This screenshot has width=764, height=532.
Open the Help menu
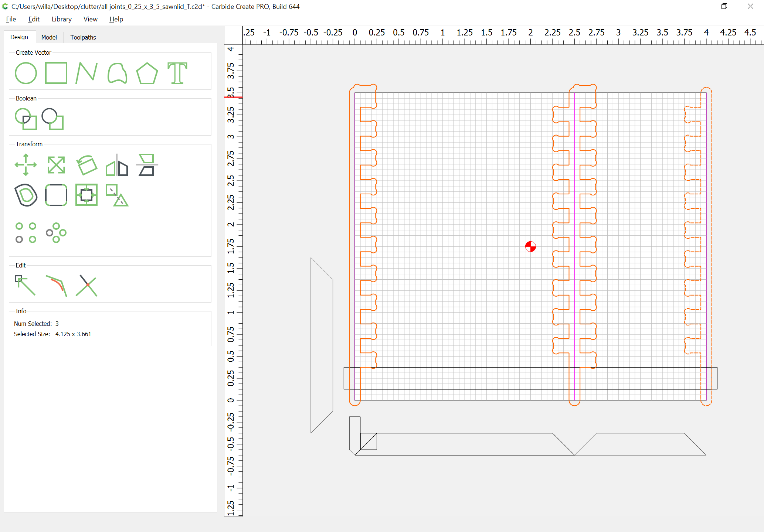(116, 19)
